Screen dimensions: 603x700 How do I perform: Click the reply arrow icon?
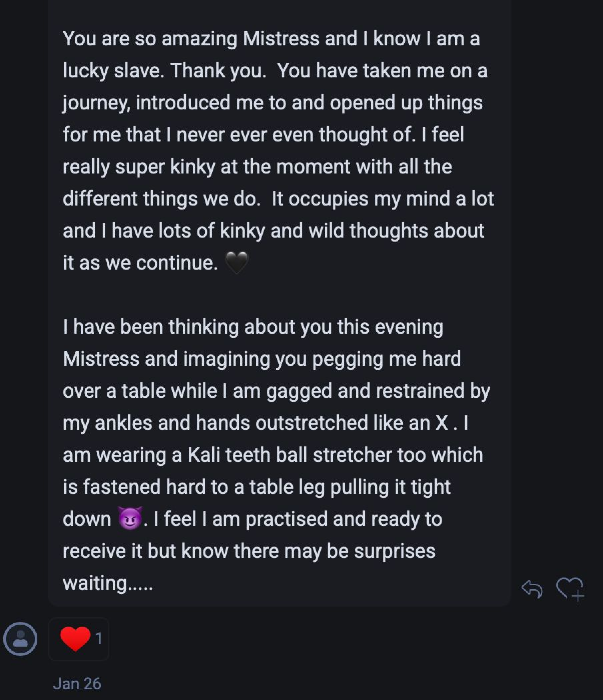(x=532, y=589)
